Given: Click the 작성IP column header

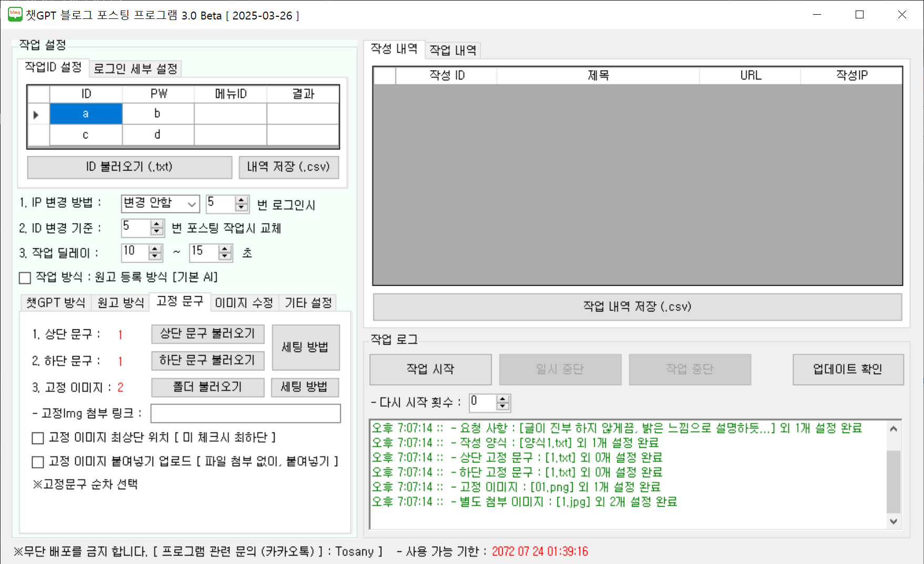Looking at the screenshot, I should [x=851, y=76].
